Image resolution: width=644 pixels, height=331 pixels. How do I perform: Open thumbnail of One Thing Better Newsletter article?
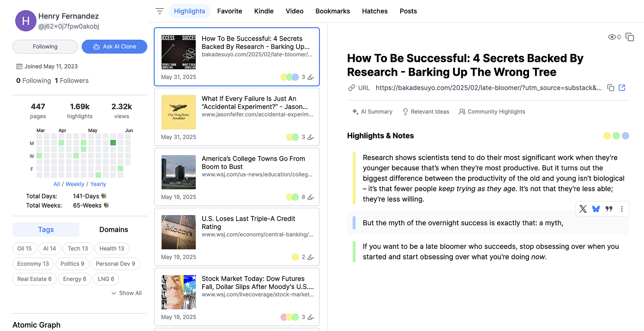point(179,112)
